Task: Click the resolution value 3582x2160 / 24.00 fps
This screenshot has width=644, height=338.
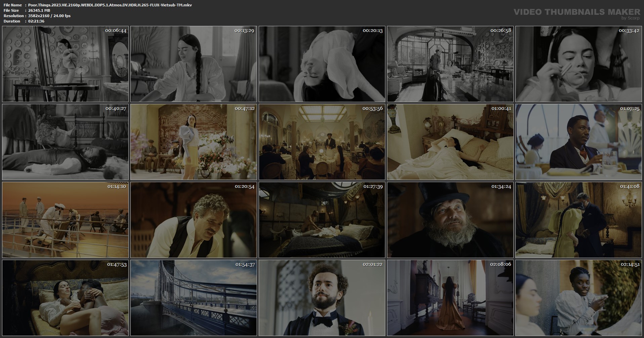Action: (x=49, y=16)
